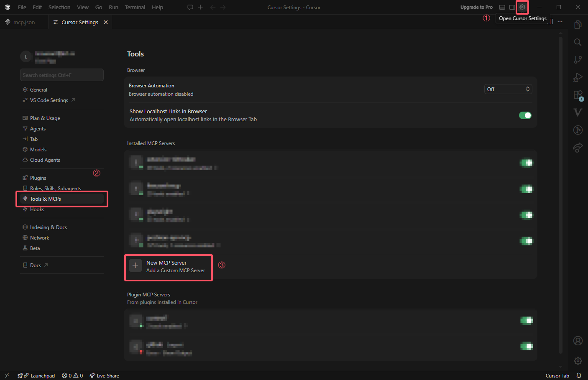Open Live Share icon in activity bar
The image size is (588, 380).
(x=578, y=148)
